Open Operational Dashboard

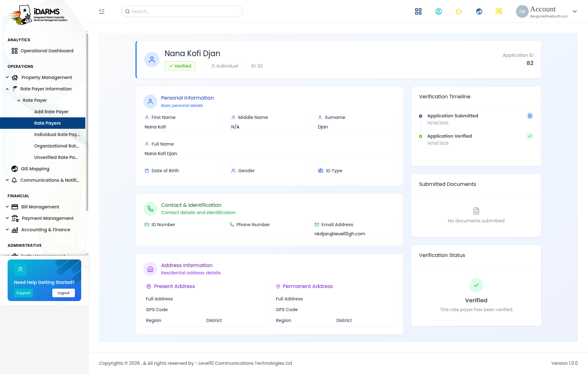tap(42, 51)
